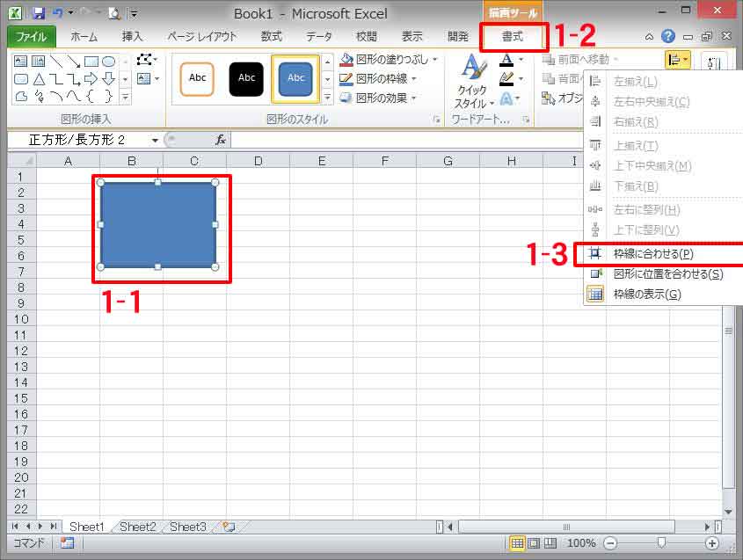Image resolution: width=743 pixels, height=560 pixels.
Task: Click the ファイル button
Action: click(31, 37)
